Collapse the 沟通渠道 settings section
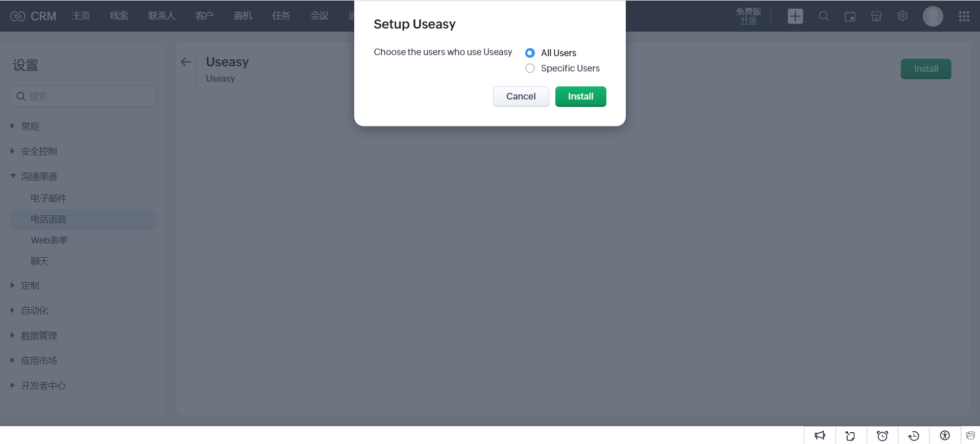Screen dimensions: 980x444 click(39, 177)
